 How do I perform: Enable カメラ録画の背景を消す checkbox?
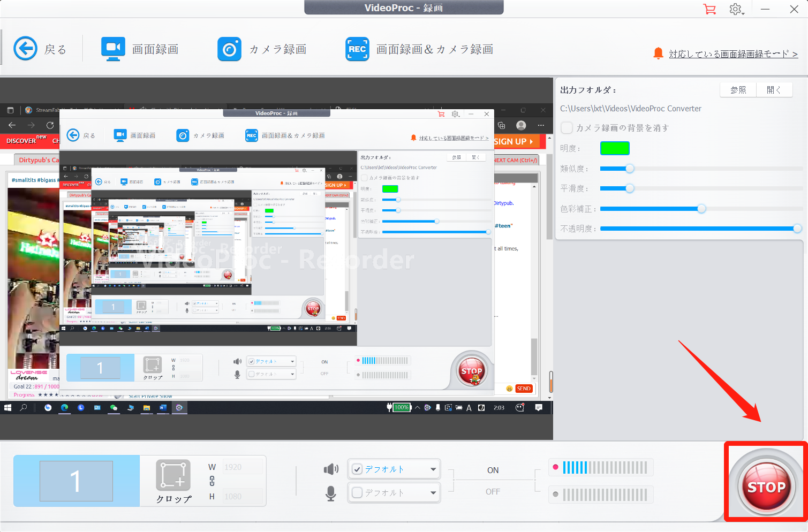click(x=567, y=128)
